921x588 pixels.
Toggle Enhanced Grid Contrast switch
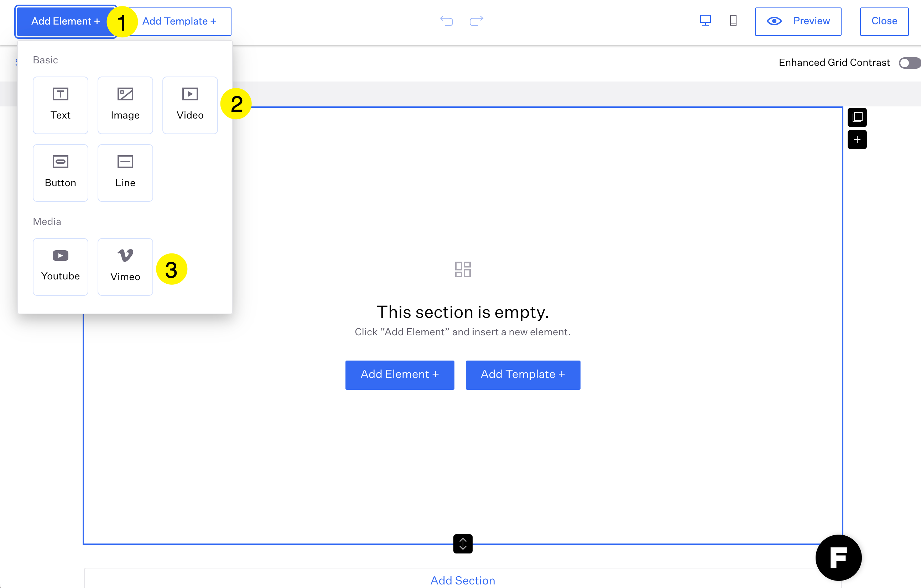(x=909, y=63)
